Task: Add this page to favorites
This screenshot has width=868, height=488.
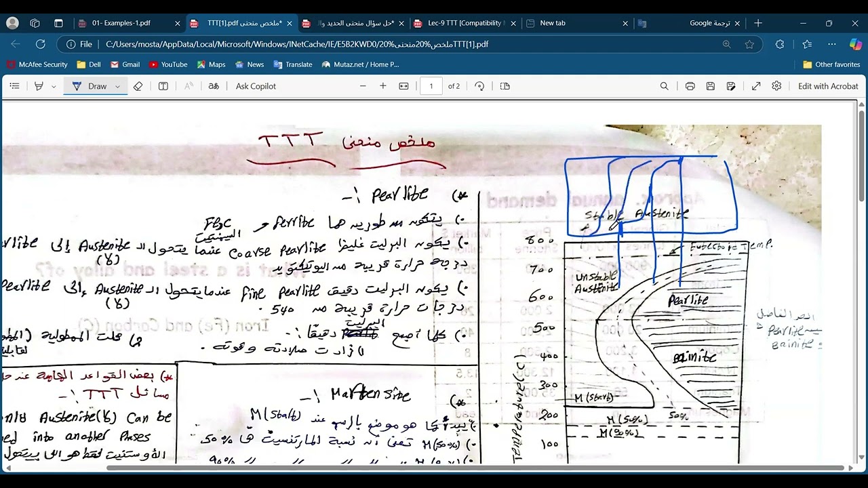Action: click(749, 44)
